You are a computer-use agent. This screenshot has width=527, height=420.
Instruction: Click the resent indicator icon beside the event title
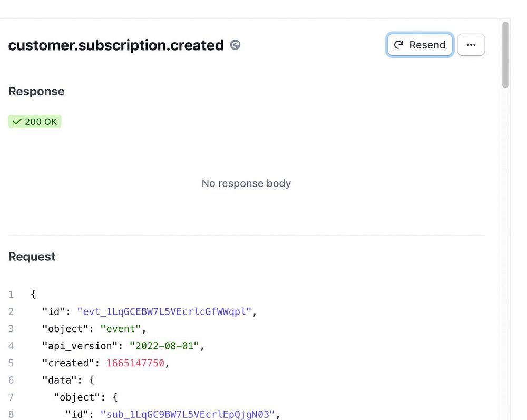[x=236, y=45]
